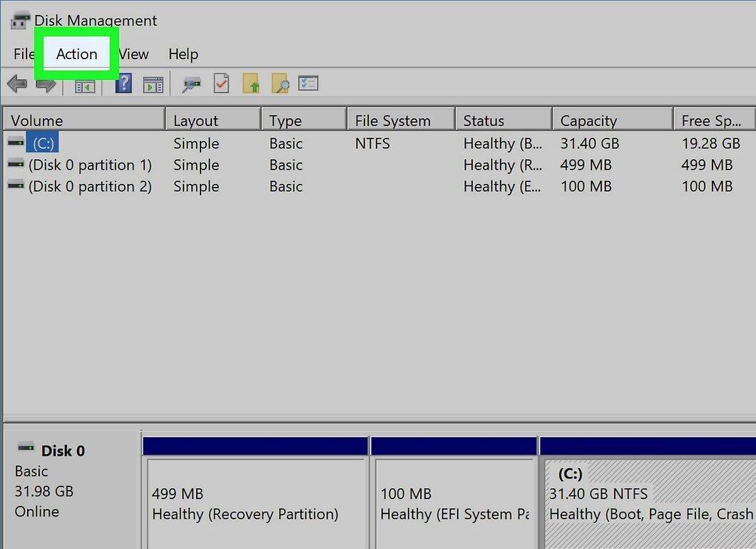The image size is (756, 549).
Task: Open the View menu
Action: tap(133, 54)
